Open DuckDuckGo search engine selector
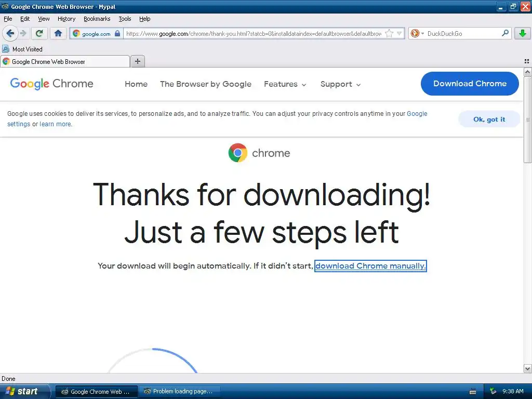532x399 pixels. pos(417,33)
